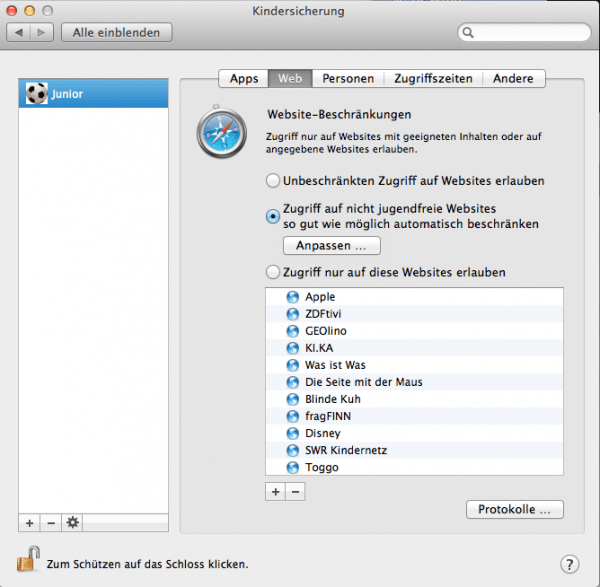Remove a user with the minus button
This screenshot has width=600, height=587.
click(x=51, y=523)
